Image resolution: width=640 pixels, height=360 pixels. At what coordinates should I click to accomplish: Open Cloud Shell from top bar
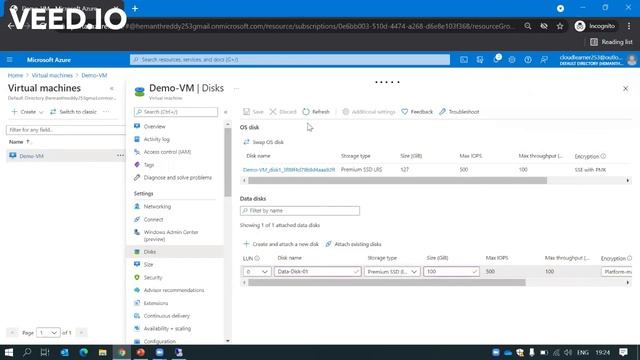[464, 60]
